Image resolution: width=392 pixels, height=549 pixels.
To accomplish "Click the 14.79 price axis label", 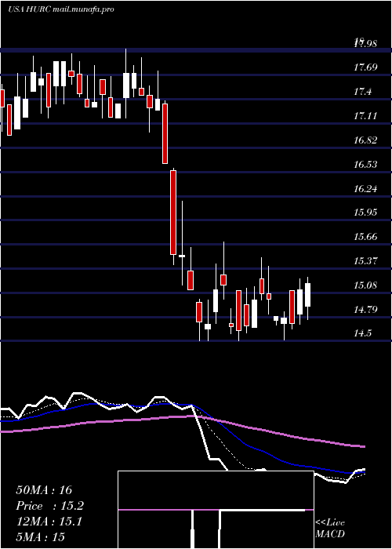I will 365,310.
